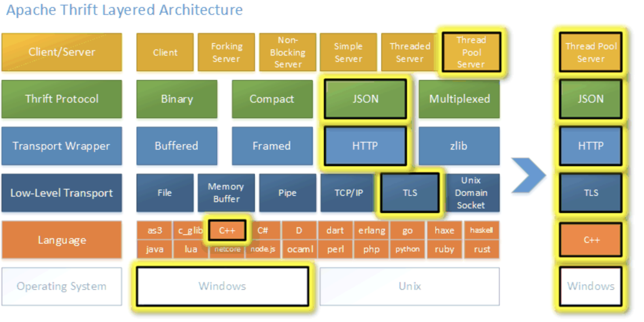This screenshot has height=322, width=644.
Task: Click the JSON box in the result stack
Action: (x=591, y=99)
